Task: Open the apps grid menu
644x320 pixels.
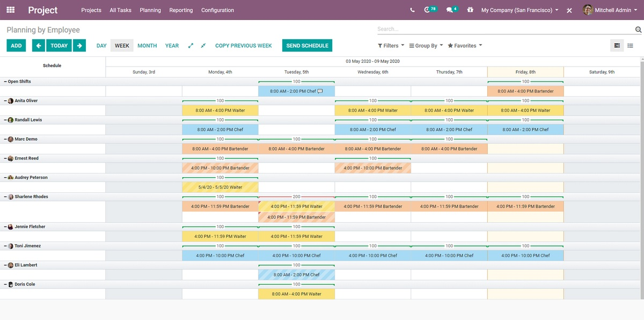Action: 11,10
